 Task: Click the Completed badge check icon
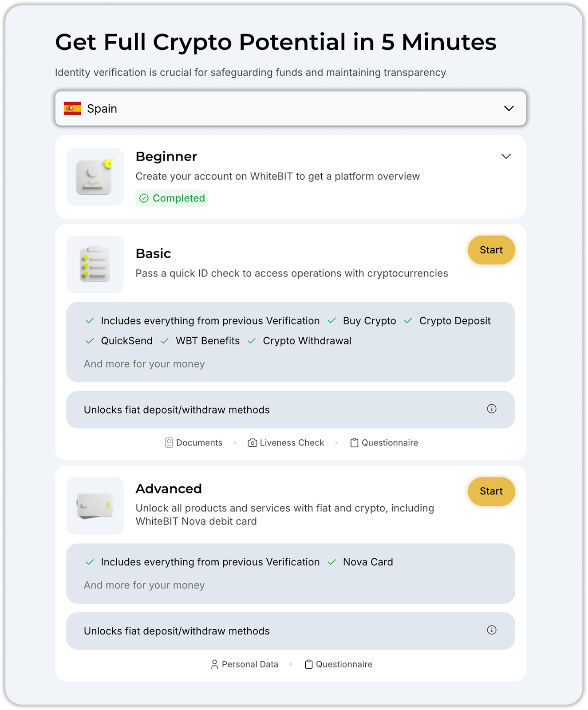144,198
